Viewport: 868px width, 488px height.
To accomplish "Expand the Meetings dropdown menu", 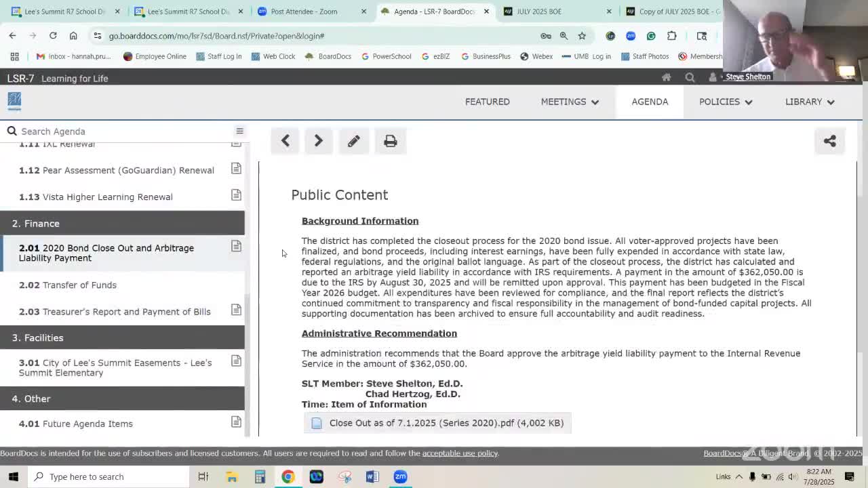I will (x=570, y=102).
